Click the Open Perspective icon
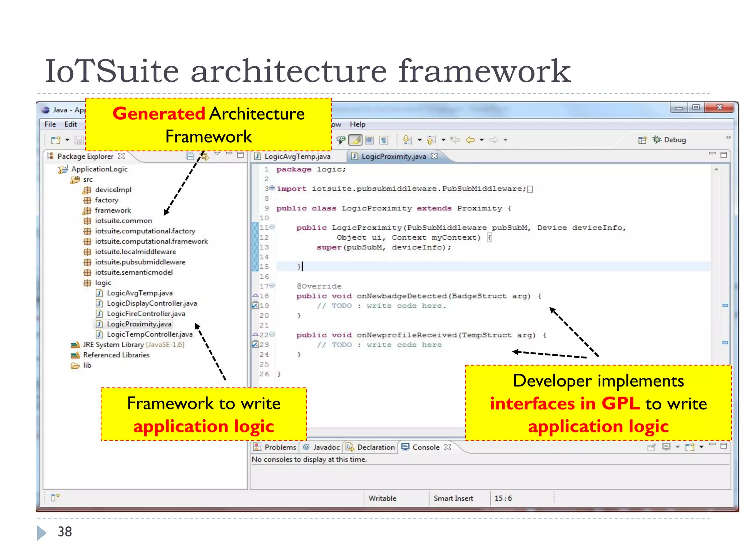Viewport: 747px width, 560px height. tap(642, 140)
